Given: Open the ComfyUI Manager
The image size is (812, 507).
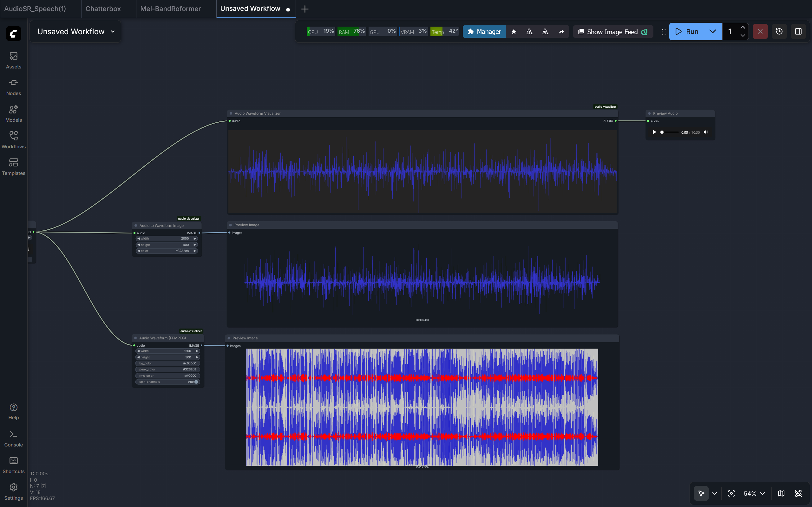Looking at the screenshot, I should coord(484,31).
